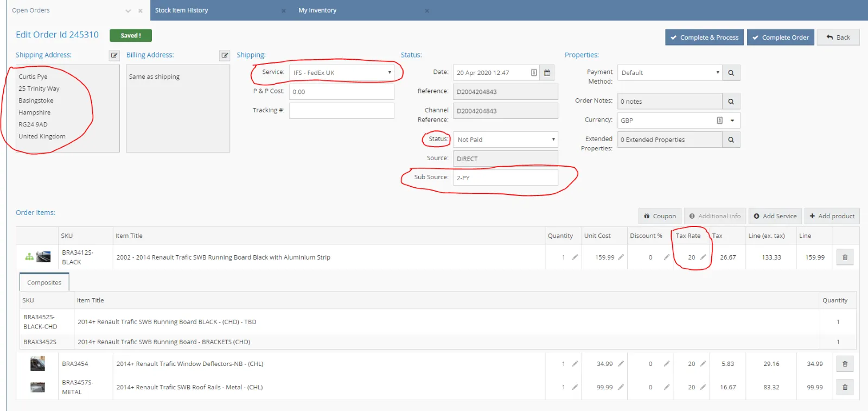Click the Sub Source field
The image size is (868, 411).
(506, 178)
